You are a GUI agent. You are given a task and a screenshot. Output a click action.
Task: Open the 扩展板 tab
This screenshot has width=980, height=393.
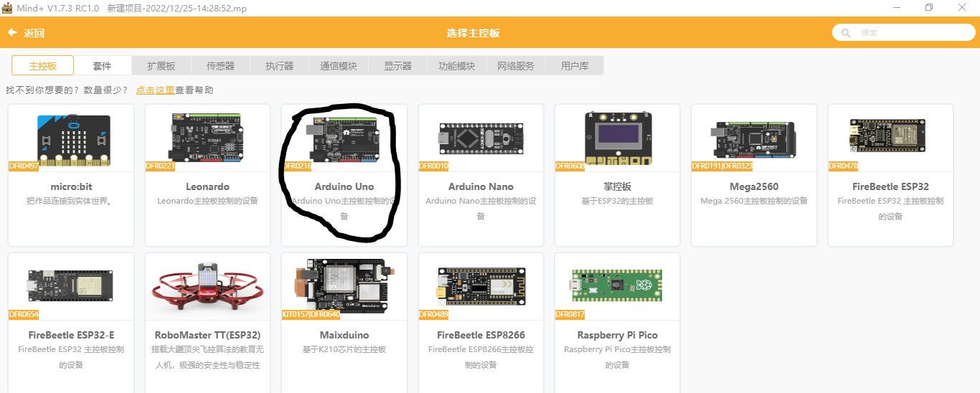[x=161, y=66]
